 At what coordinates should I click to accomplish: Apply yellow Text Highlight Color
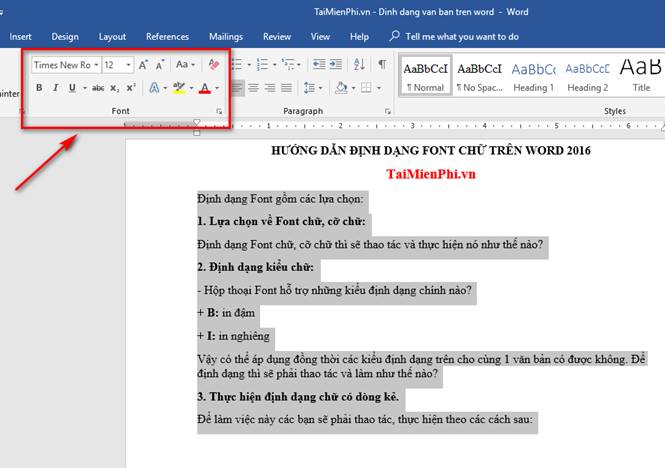[x=179, y=88]
